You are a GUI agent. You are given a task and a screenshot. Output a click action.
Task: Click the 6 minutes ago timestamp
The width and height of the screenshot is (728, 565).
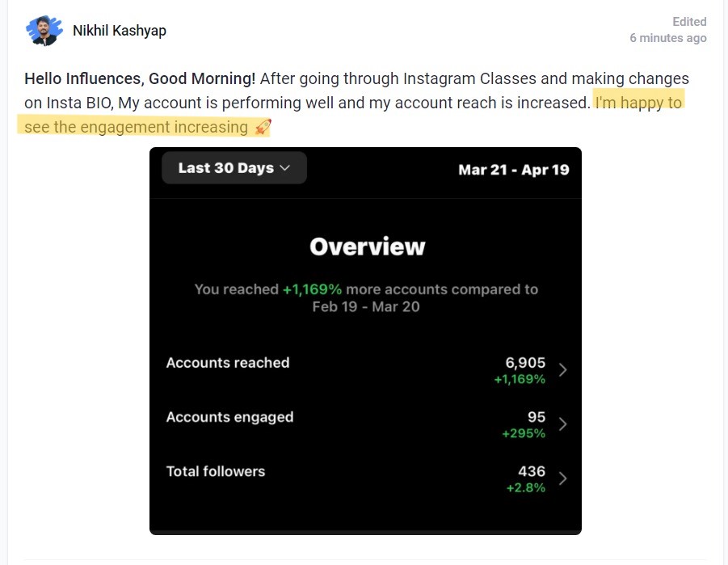(668, 38)
